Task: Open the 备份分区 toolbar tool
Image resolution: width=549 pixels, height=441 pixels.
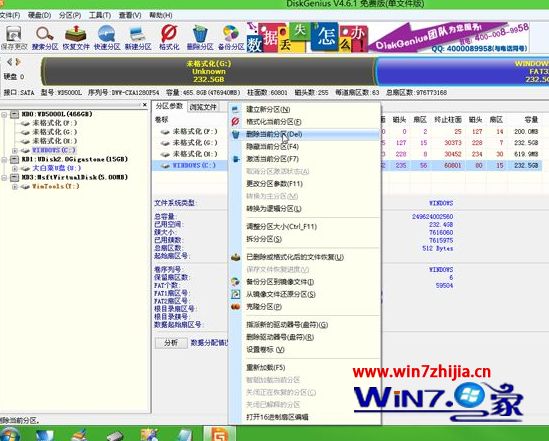Action: [231, 38]
